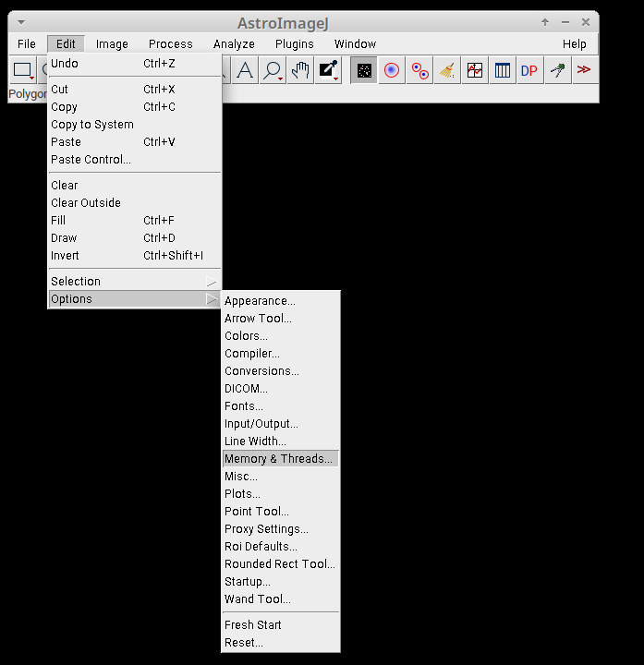This screenshot has height=665, width=644.
Task: Choose Reset in Options submenu
Action: [281, 643]
